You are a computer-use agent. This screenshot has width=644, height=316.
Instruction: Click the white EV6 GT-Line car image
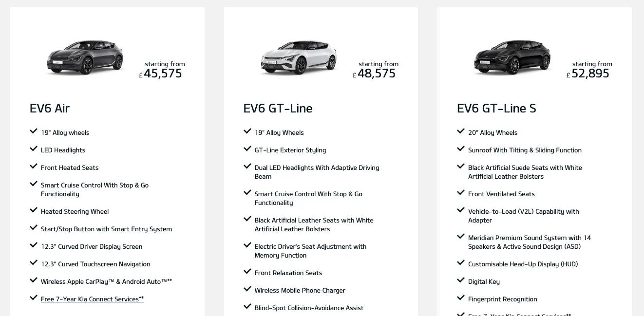tap(299, 57)
